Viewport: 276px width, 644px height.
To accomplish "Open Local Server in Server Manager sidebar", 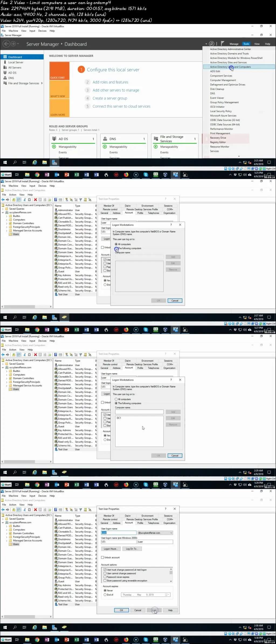I will [16, 62].
